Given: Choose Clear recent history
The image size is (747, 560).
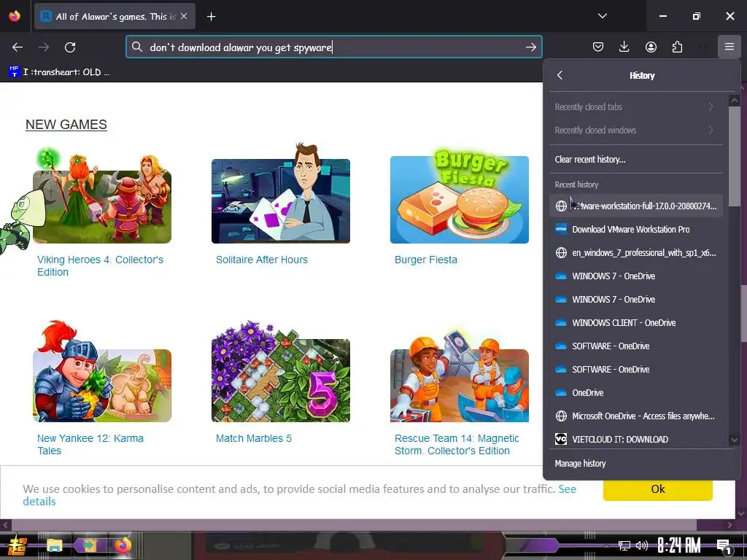Looking at the screenshot, I should click(635, 160).
